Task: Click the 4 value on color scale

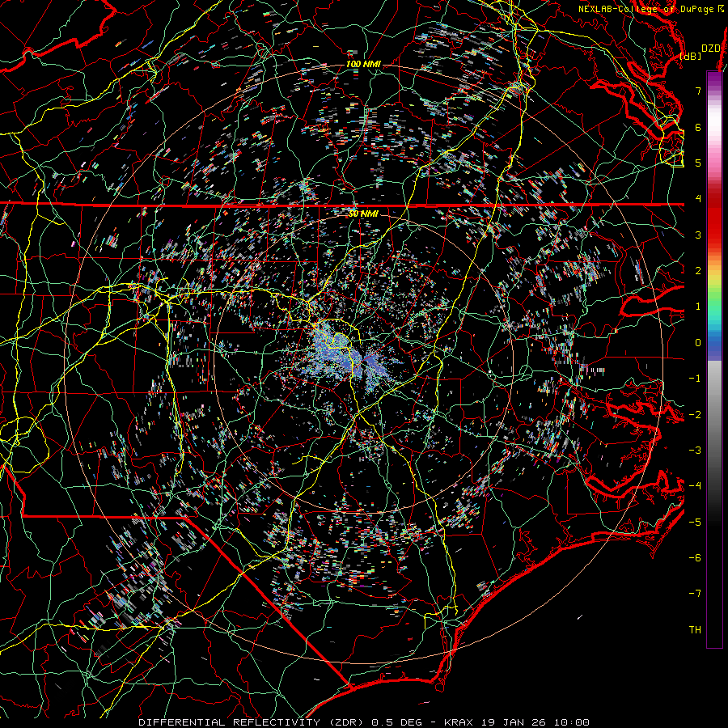Action: 698,199
